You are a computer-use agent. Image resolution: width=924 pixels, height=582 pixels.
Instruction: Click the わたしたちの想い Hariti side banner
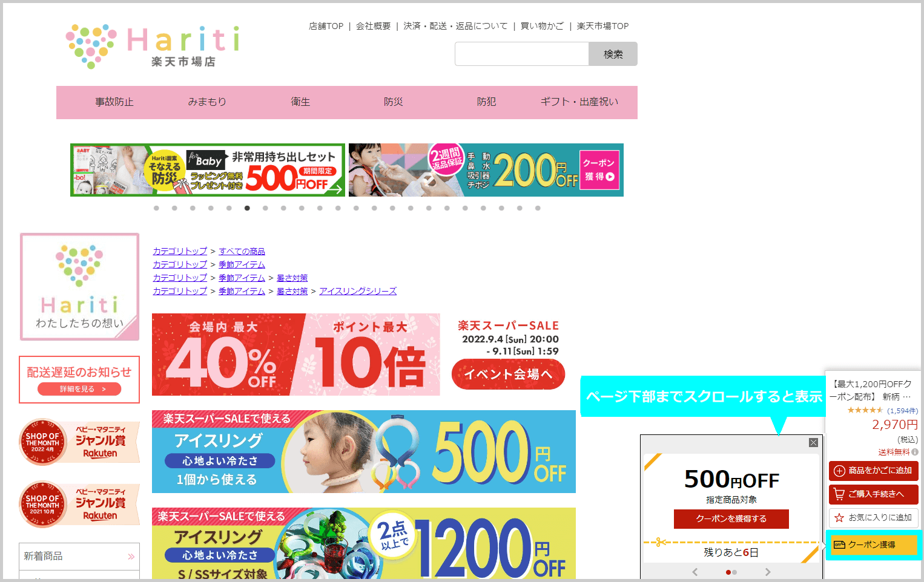(79, 287)
